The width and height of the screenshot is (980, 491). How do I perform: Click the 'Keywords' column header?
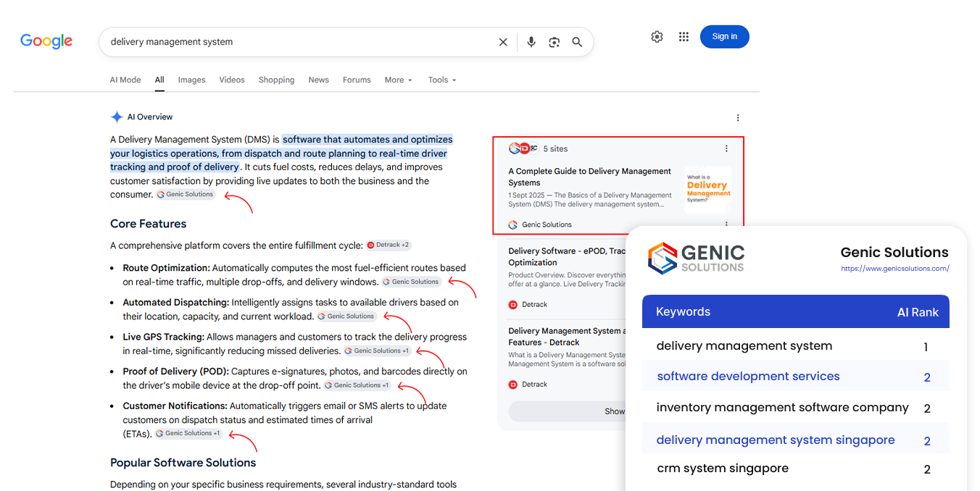683,312
